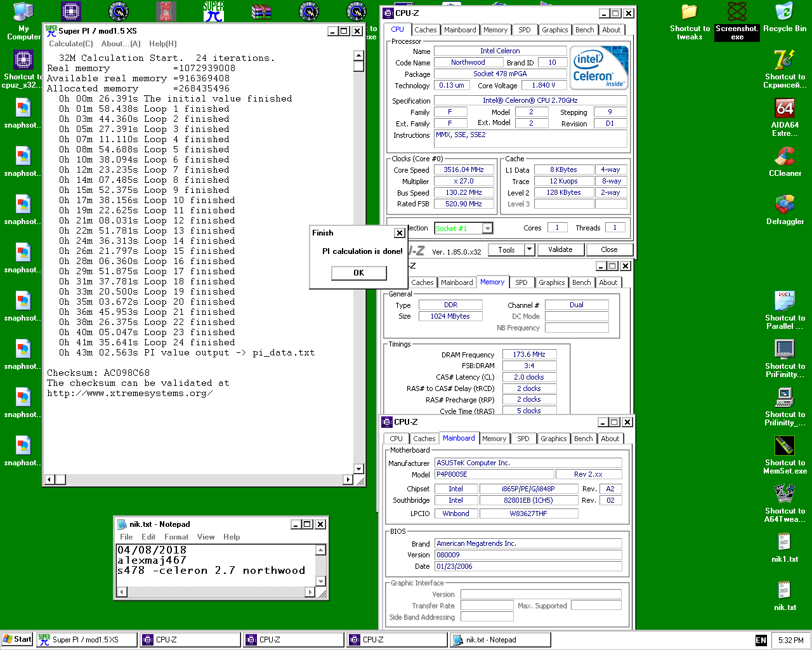Open the Super PI desktop icon
This screenshot has width=812, height=650.
click(x=214, y=11)
